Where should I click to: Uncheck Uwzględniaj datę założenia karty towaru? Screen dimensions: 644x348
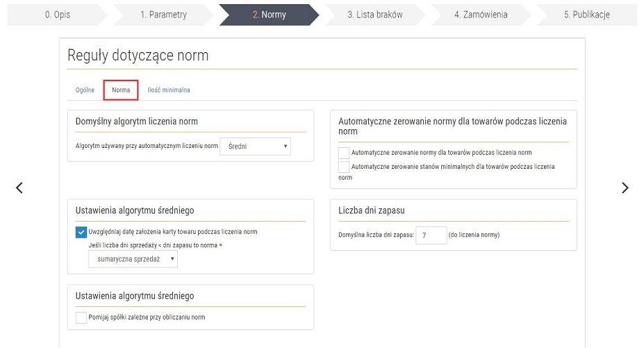tap(81, 232)
